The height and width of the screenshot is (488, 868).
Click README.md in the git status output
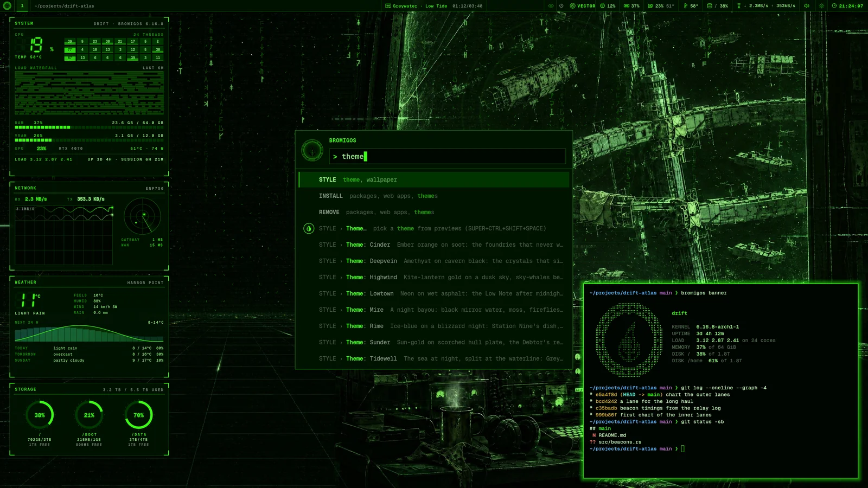coord(612,435)
